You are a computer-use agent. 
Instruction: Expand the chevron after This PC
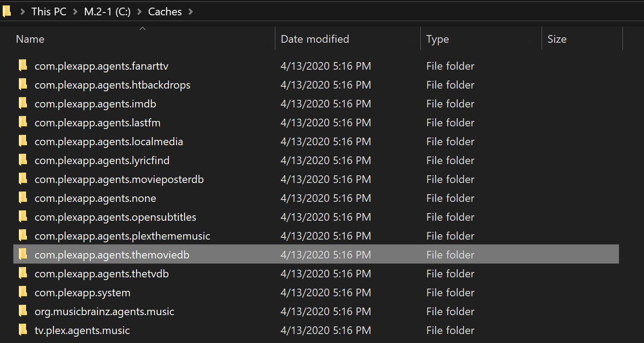75,12
